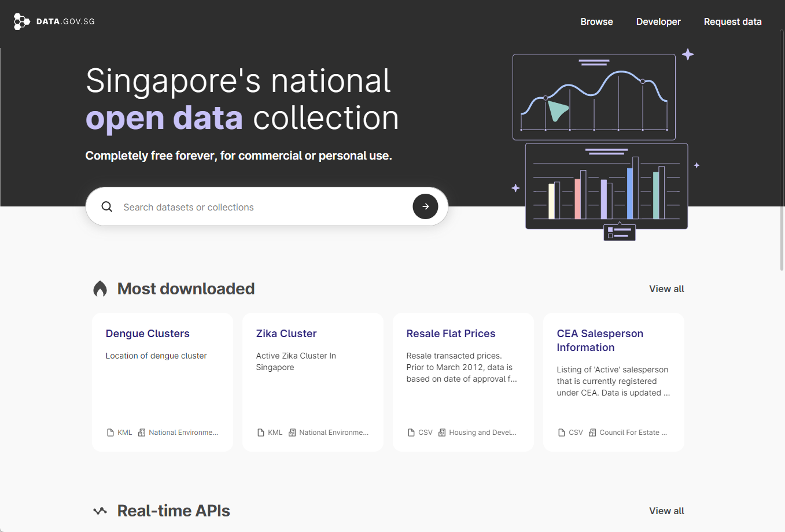Click the magnifier icon in search bar
Image resolution: width=785 pixels, height=532 pixels.
tap(107, 206)
